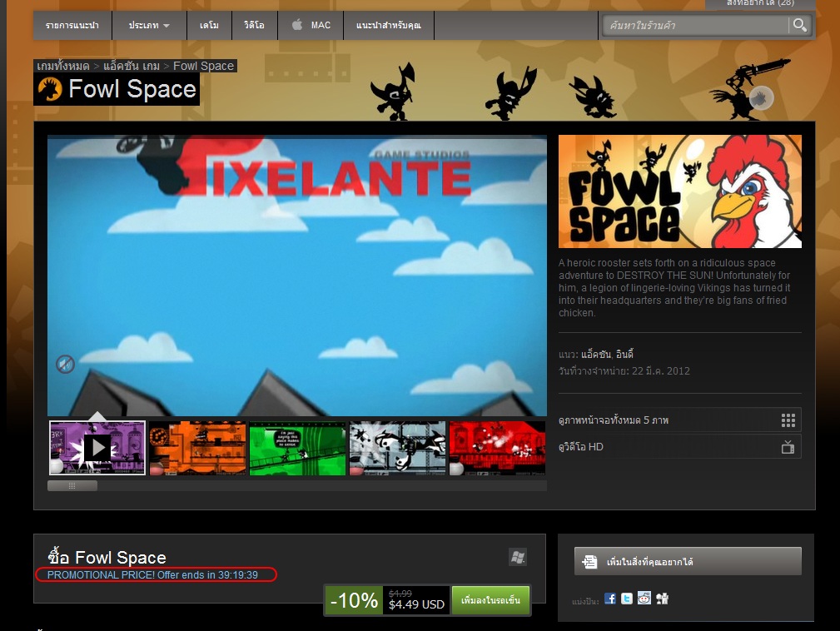The width and height of the screenshot is (840, 631).
Task: Click the TV icon for HD video
Action: click(x=788, y=447)
